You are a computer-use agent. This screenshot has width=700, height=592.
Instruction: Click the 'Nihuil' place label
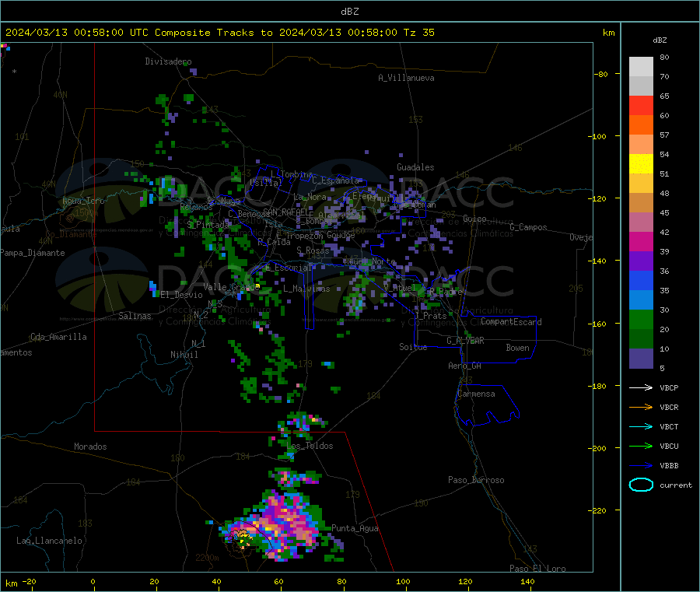point(184,355)
